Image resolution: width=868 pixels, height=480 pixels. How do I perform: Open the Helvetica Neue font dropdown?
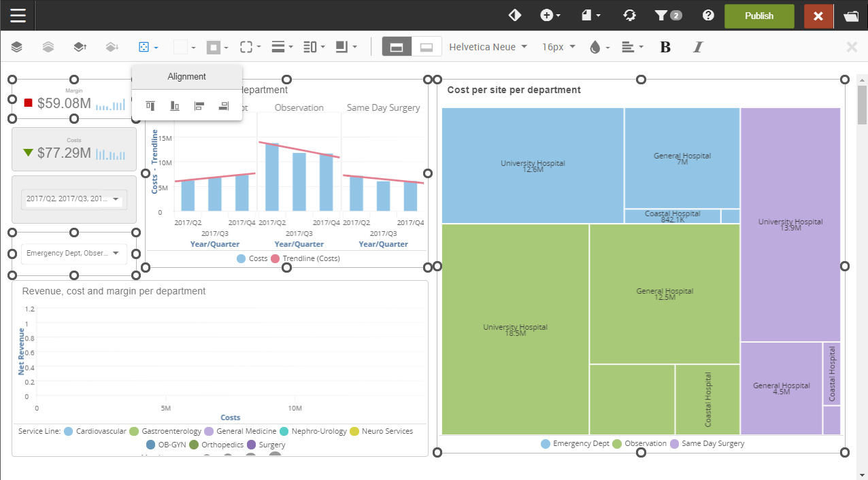pos(488,47)
